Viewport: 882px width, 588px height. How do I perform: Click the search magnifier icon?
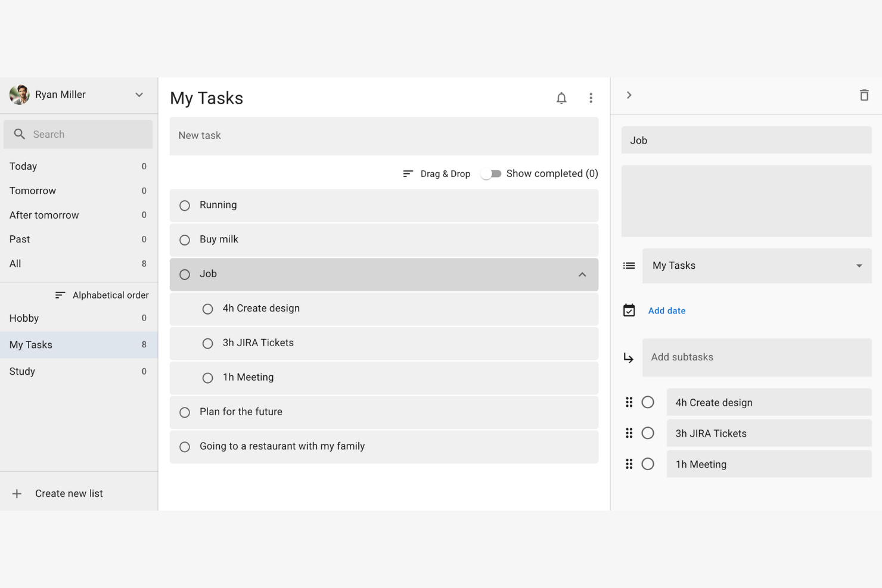pos(20,134)
